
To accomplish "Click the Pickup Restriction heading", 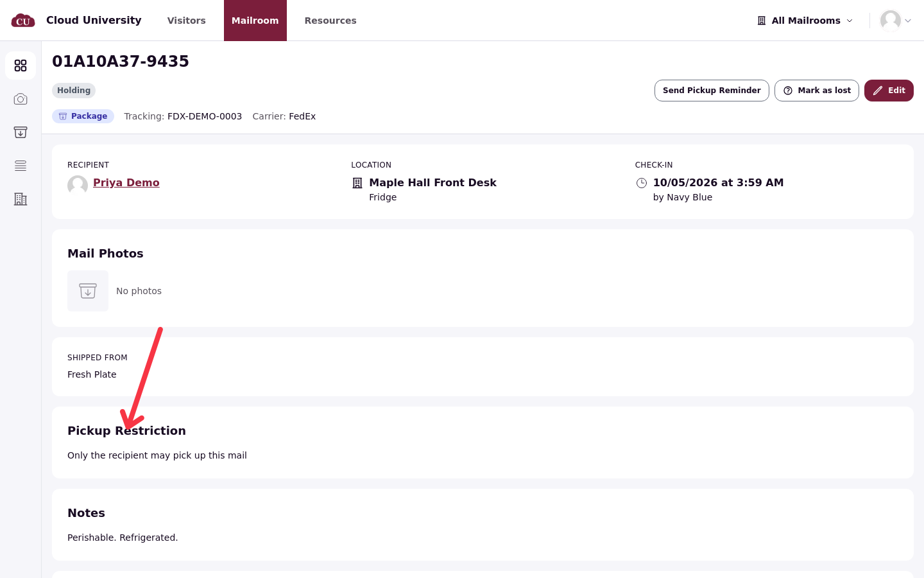I will point(126,431).
